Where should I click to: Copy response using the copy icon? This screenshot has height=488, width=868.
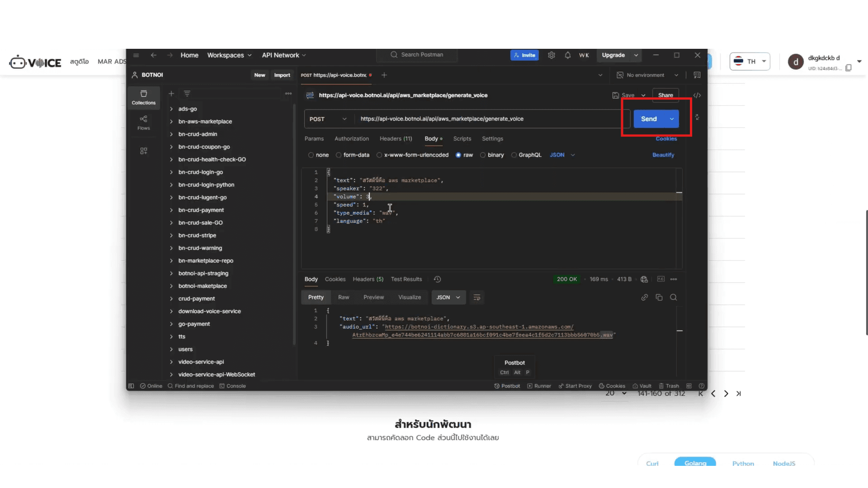659,297
